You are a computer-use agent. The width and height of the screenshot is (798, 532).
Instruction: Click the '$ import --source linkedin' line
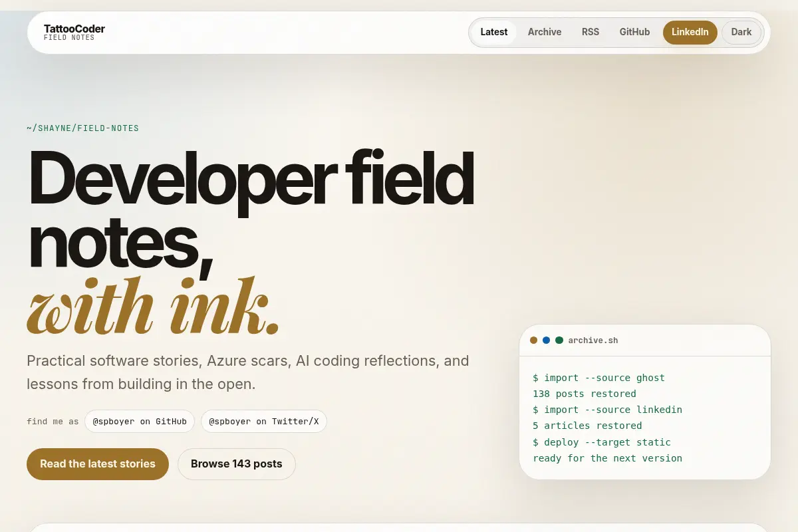pos(608,410)
